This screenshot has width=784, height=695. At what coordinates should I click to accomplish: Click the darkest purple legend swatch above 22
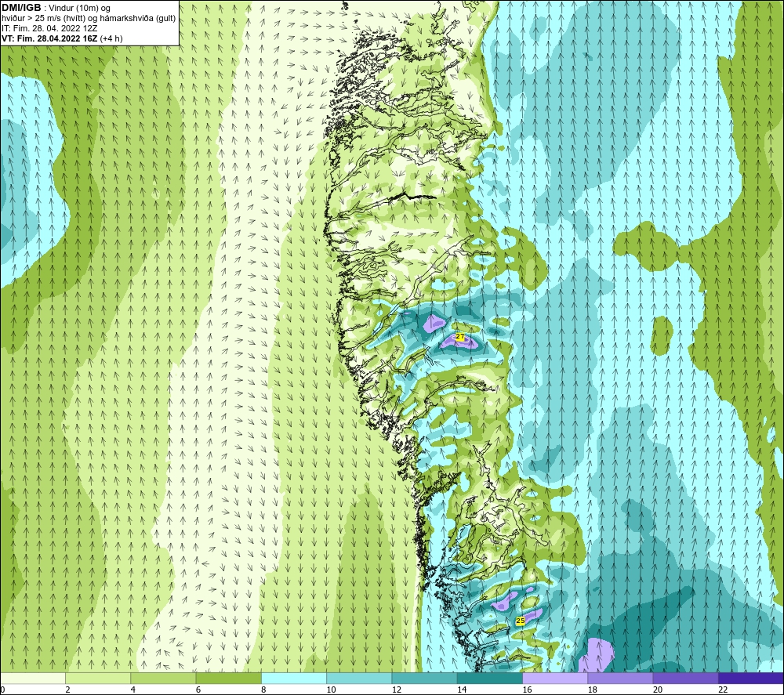pyautogui.click(x=751, y=678)
